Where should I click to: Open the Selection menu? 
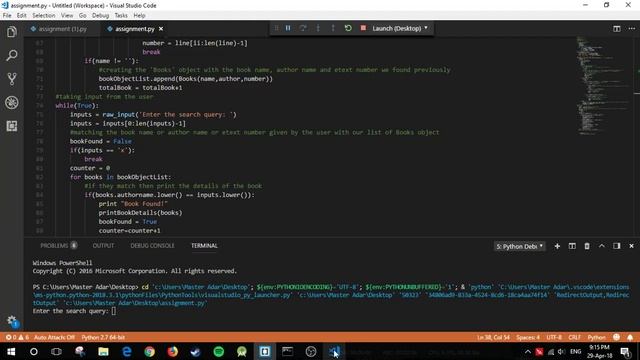(44, 16)
